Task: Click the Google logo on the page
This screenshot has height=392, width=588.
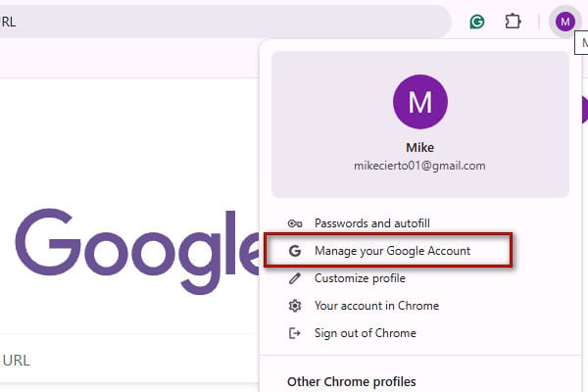Action: 137,251
